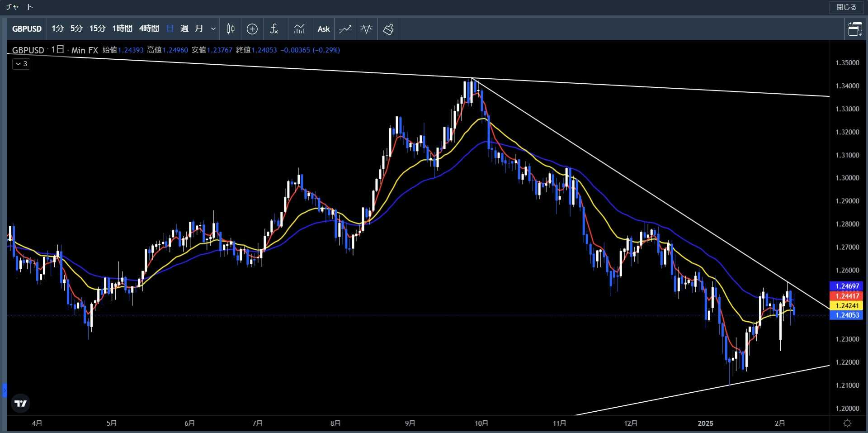The width and height of the screenshot is (868, 433).
Task: Click the Min FX label in legend
Action: coord(85,50)
